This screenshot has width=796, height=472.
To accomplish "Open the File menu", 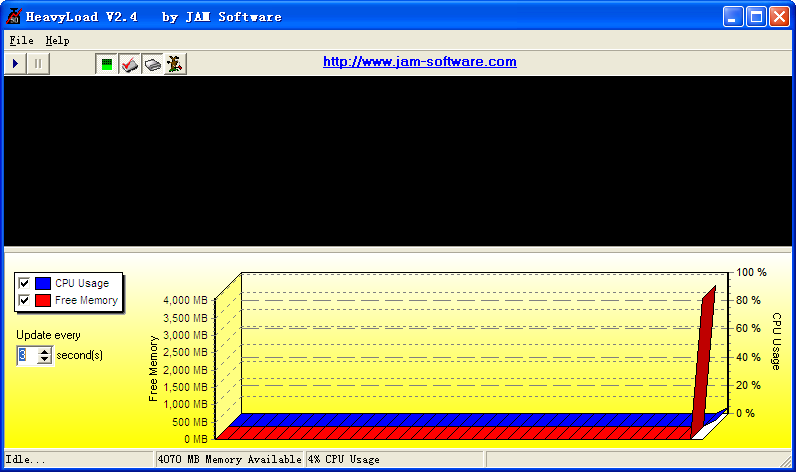I will pyautogui.click(x=21, y=41).
